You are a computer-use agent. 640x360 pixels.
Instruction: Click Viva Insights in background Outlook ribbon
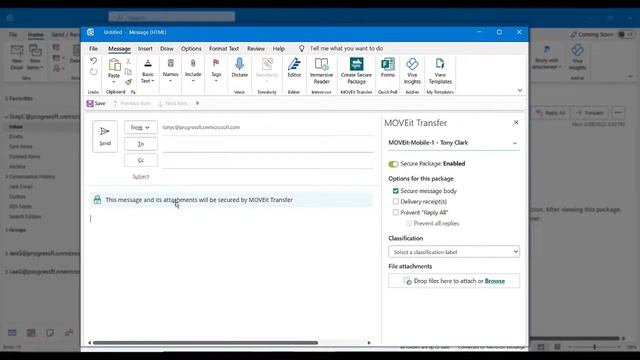pyautogui.click(x=577, y=56)
